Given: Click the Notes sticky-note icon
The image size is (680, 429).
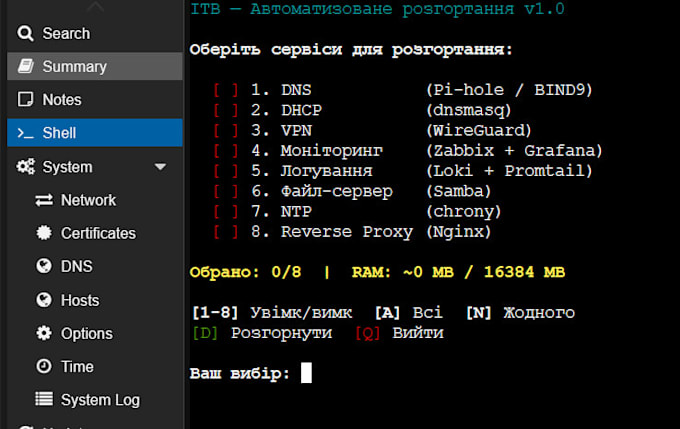Looking at the screenshot, I should 25,99.
